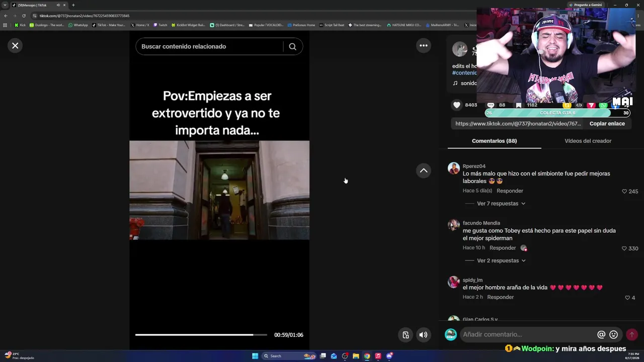Image resolution: width=644 pixels, height=362 pixels.
Task: Post comment with red arrow button
Action: [632, 334]
